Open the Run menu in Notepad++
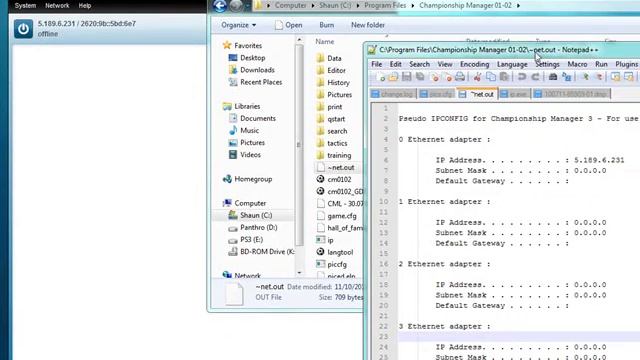The width and height of the screenshot is (640, 360). 601,64
